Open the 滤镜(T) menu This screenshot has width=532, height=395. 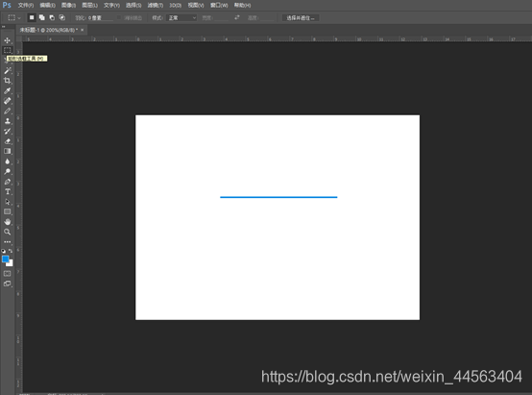155,5
